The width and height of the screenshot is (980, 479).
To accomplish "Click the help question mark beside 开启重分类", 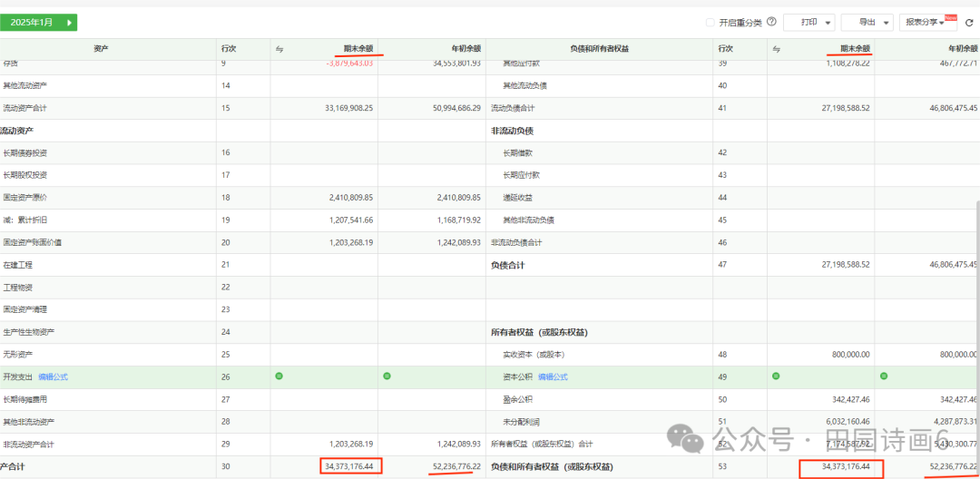I will tap(771, 22).
